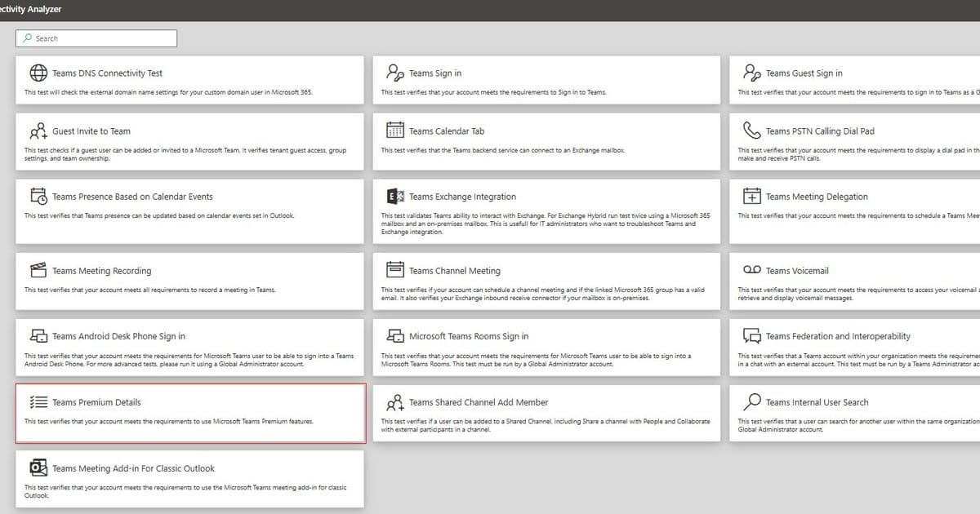The height and width of the screenshot is (514, 980).
Task: Select the Teams Internal User Search title
Action: click(817, 402)
